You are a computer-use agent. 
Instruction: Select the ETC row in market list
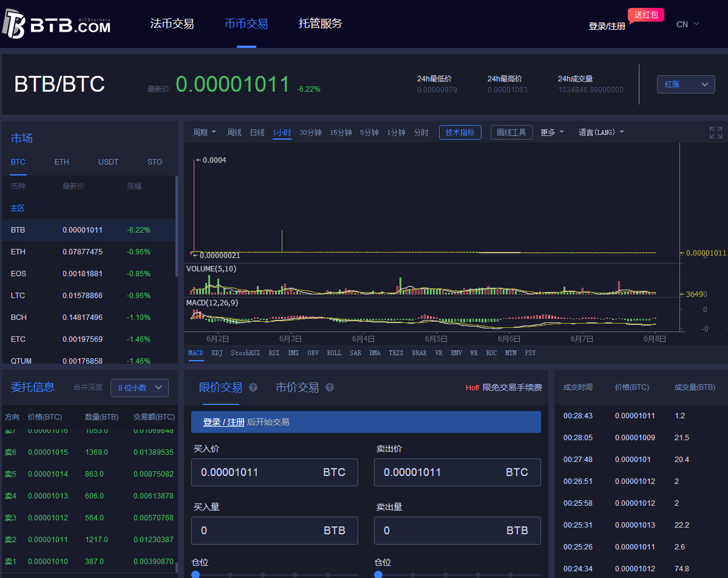(88, 339)
